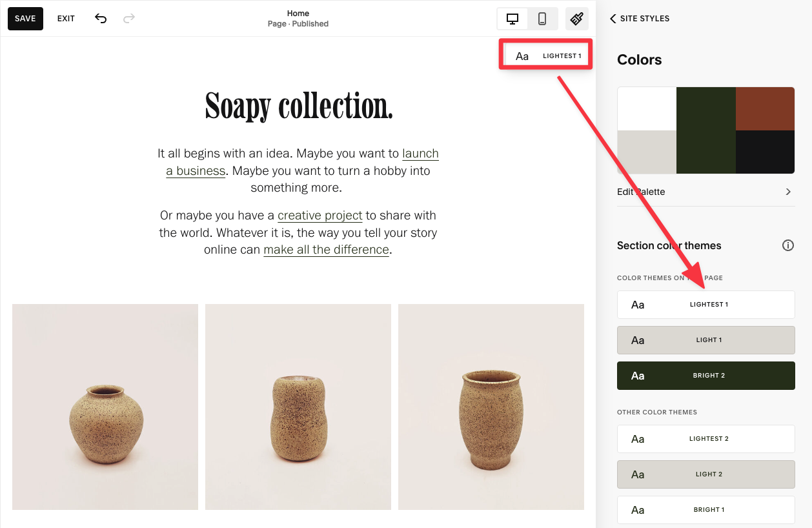Switch to mobile preview mode
This screenshot has height=528, width=812.
pyautogui.click(x=542, y=18)
